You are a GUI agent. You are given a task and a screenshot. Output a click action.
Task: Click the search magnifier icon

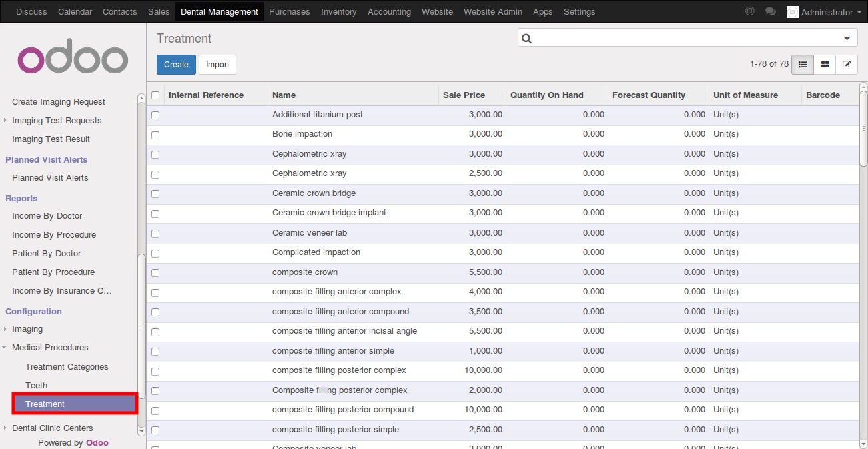pos(526,39)
